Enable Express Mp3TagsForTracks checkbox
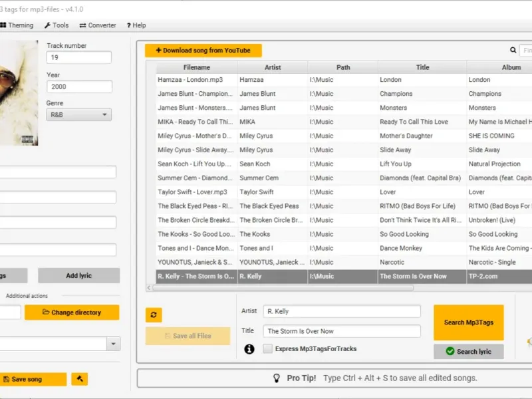This screenshot has height=399, width=532. pyautogui.click(x=268, y=349)
